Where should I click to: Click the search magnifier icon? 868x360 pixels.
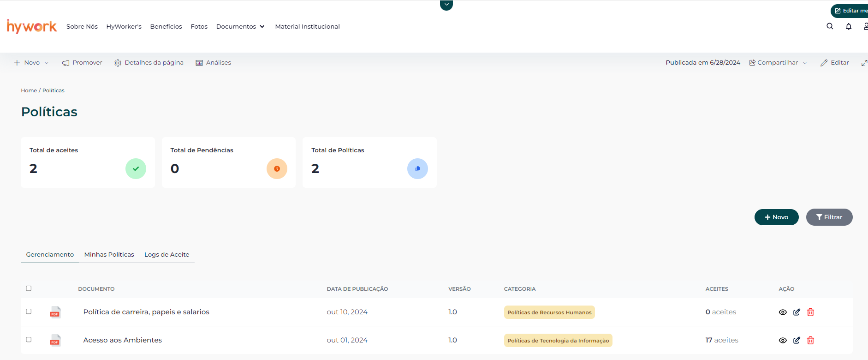coord(830,26)
